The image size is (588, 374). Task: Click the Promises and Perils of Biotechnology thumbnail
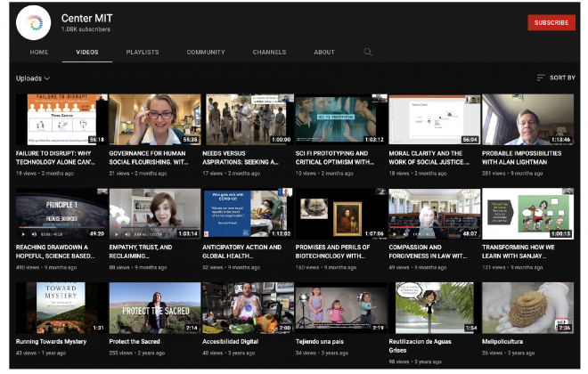[341, 214]
